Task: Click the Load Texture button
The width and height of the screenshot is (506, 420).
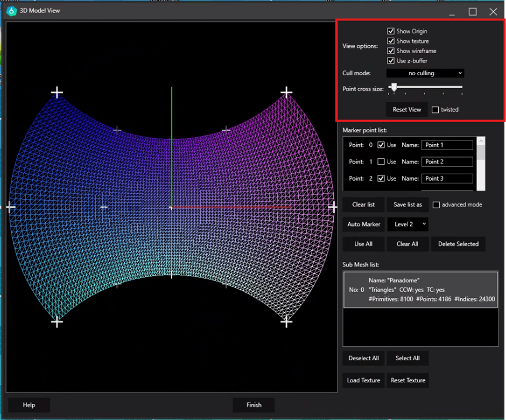Action: pyautogui.click(x=363, y=380)
